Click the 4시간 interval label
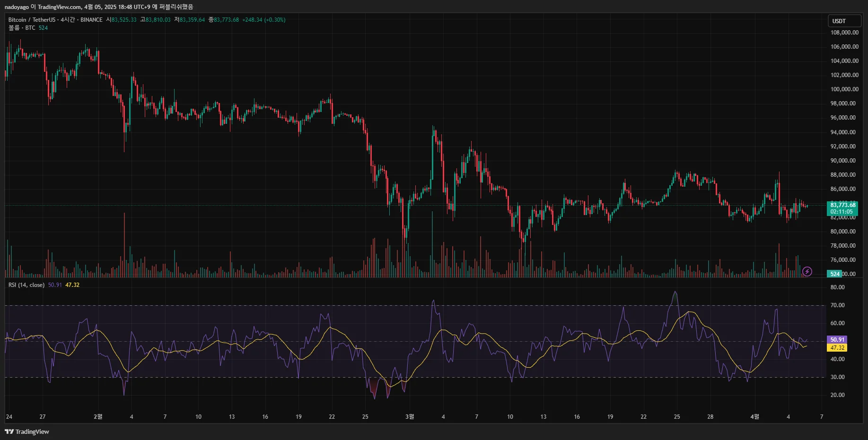This screenshot has width=868, height=440. click(x=68, y=20)
